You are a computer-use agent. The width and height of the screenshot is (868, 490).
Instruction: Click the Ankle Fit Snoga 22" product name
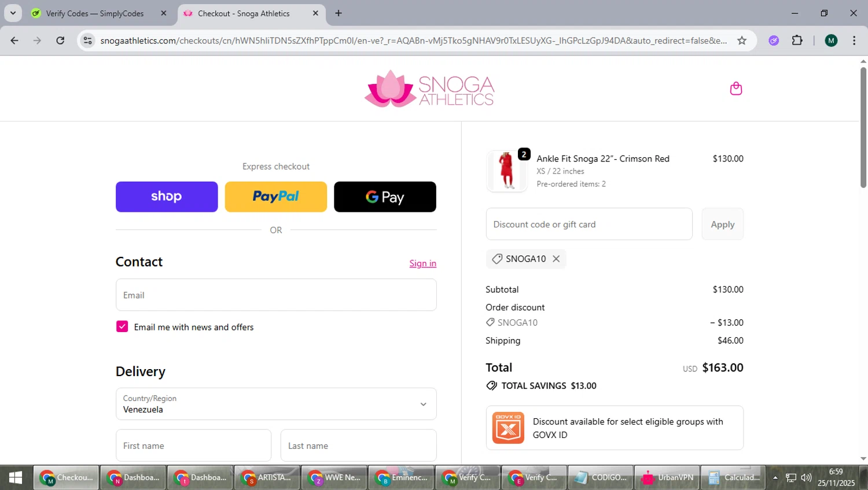click(x=603, y=159)
